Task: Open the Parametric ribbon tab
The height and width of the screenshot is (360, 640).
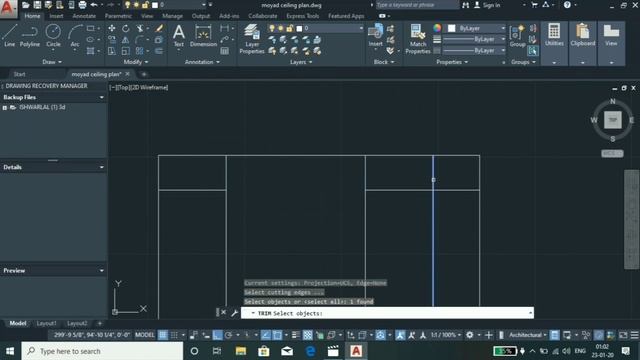Action: click(118, 16)
